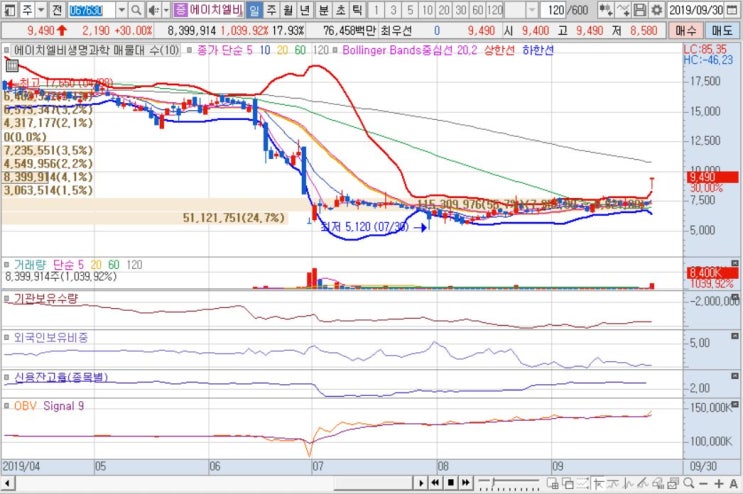The image size is (743, 494).
Task: Click the 전 button
Action: click(x=57, y=9)
